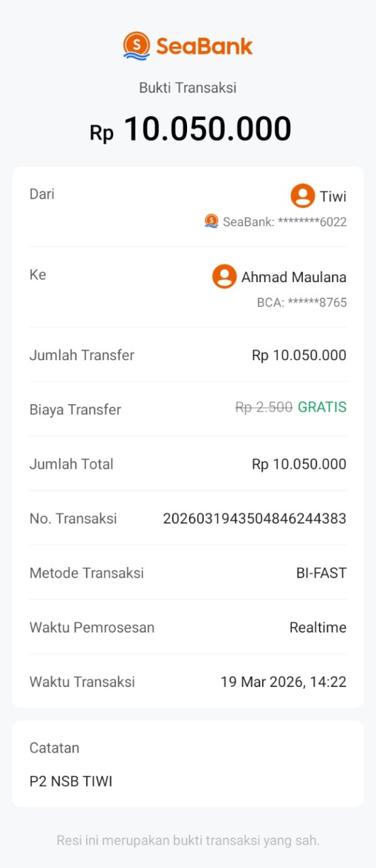This screenshot has height=868, width=376.
Task: Tap the Bukti Transaksi title
Action: coord(188,87)
